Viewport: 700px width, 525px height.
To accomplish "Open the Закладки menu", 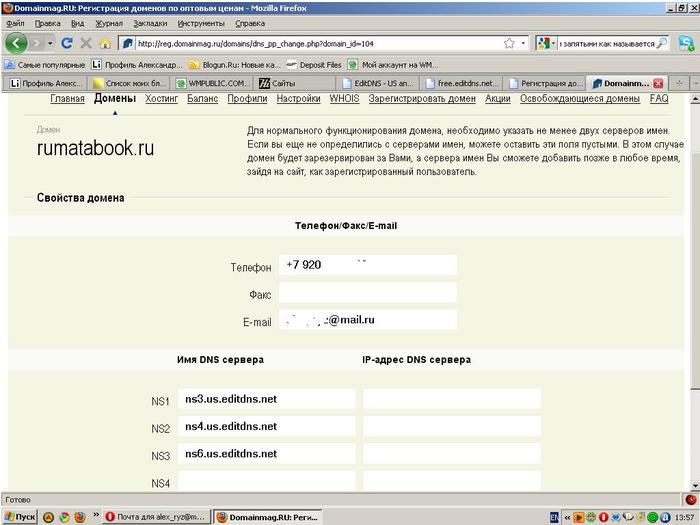I will [x=150, y=23].
